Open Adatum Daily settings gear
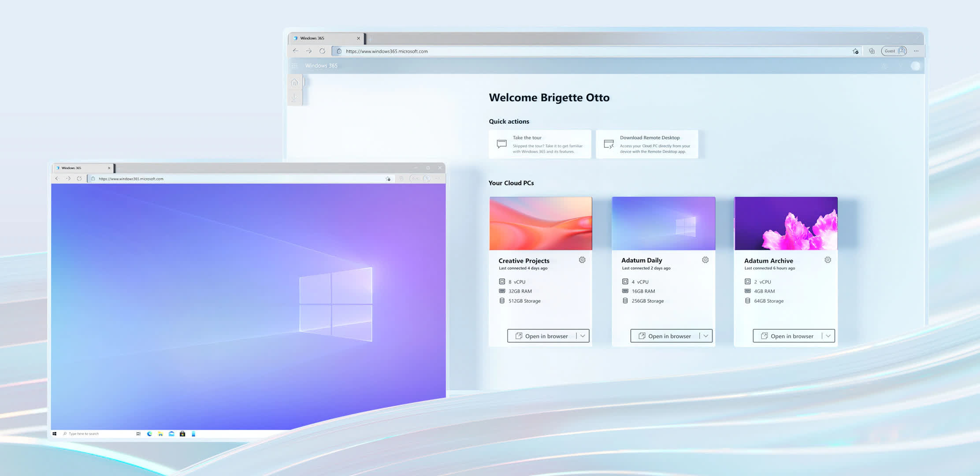The height and width of the screenshot is (476, 980). click(705, 260)
